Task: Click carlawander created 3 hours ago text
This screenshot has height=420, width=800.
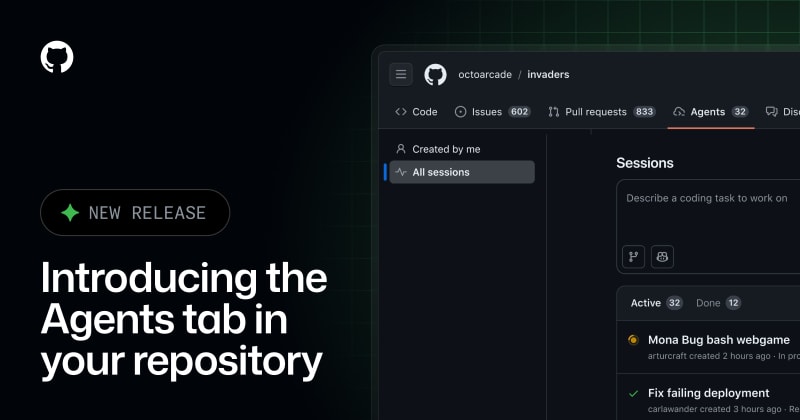Action: coord(714,409)
